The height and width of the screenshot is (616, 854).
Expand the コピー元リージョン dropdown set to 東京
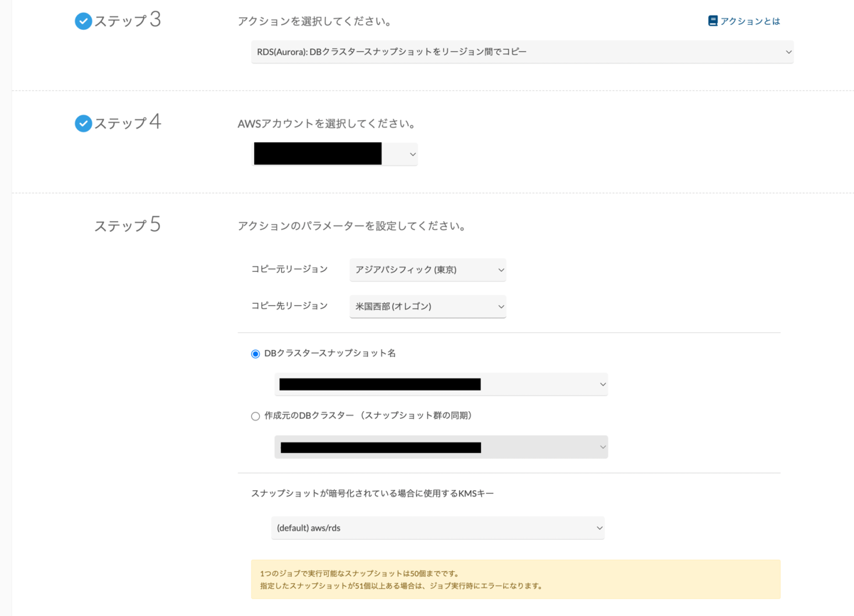(428, 270)
